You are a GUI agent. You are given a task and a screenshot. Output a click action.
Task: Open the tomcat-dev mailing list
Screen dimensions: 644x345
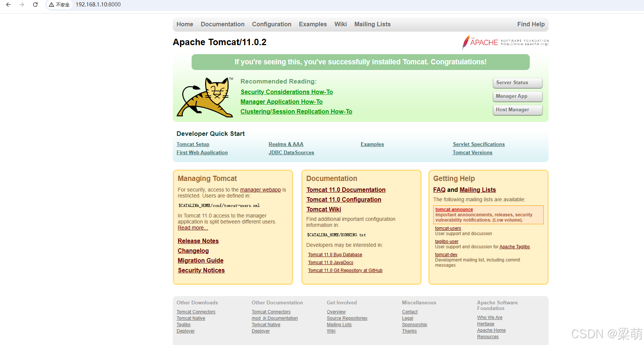click(x=446, y=255)
